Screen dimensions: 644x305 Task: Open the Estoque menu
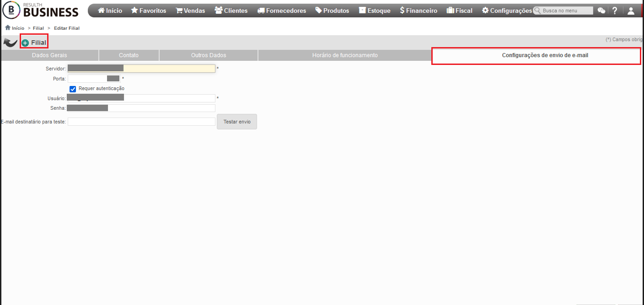pos(374,11)
